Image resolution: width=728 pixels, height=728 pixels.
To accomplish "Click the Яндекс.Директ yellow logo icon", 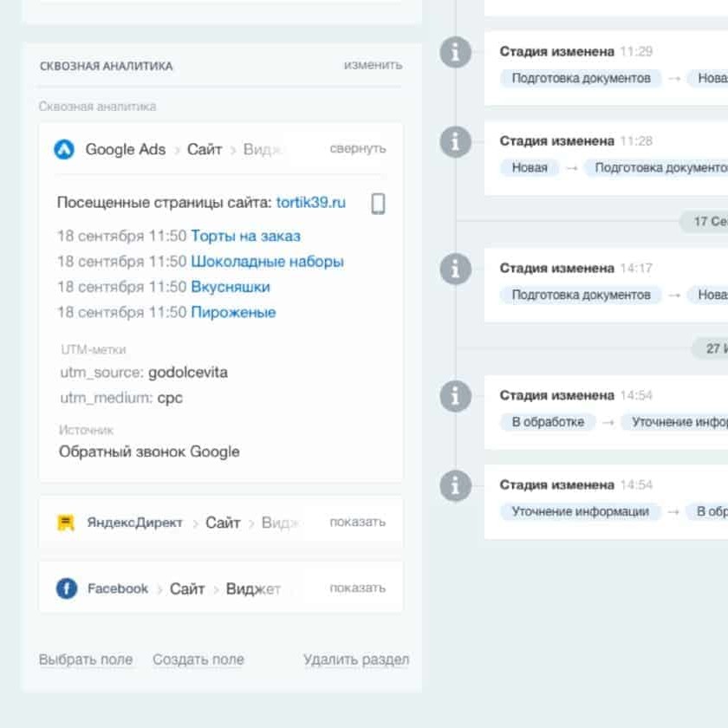I will pyautogui.click(x=66, y=523).
